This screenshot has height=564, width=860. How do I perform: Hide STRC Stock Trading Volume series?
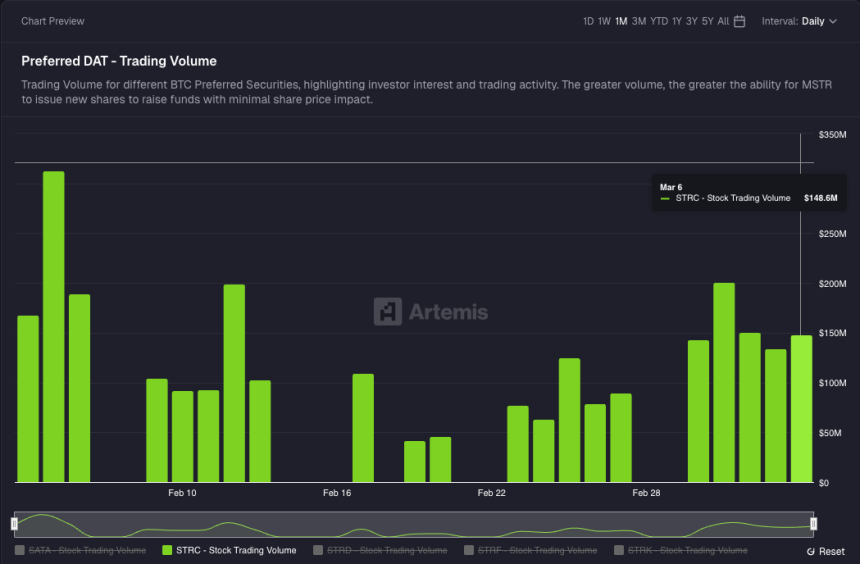click(x=236, y=550)
